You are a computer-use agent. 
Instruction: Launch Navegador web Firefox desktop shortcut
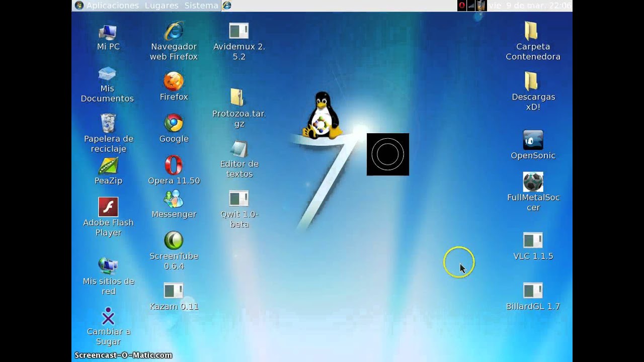coord(174,31)
